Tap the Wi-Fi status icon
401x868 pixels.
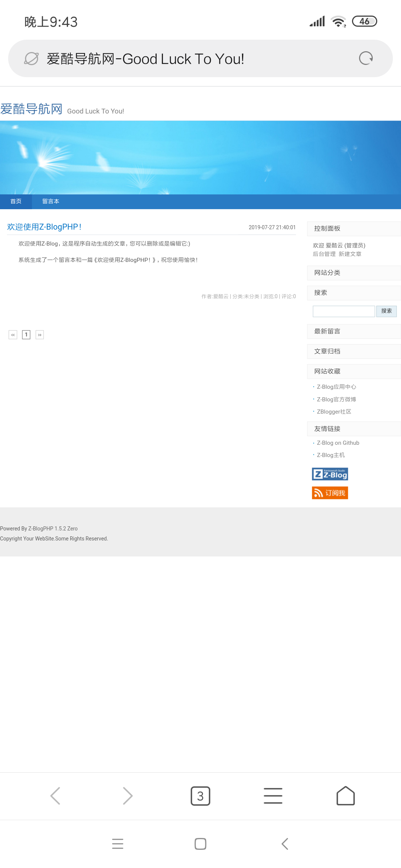pyautogui.click(x=339, y=22)
